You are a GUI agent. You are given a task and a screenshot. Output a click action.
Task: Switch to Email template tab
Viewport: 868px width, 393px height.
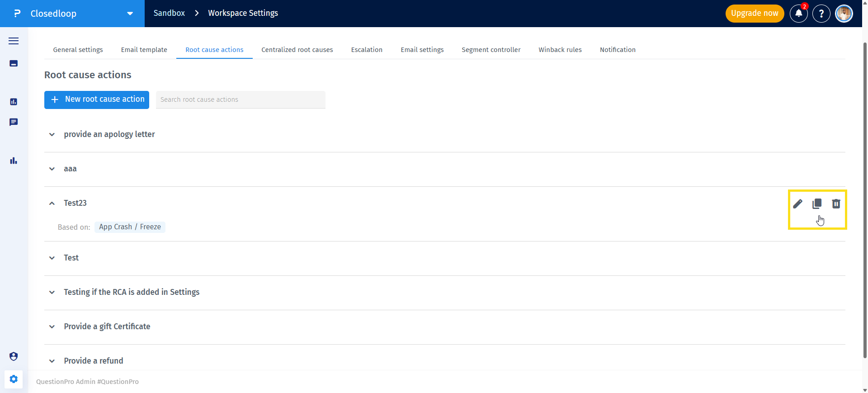tap(144, 50)
